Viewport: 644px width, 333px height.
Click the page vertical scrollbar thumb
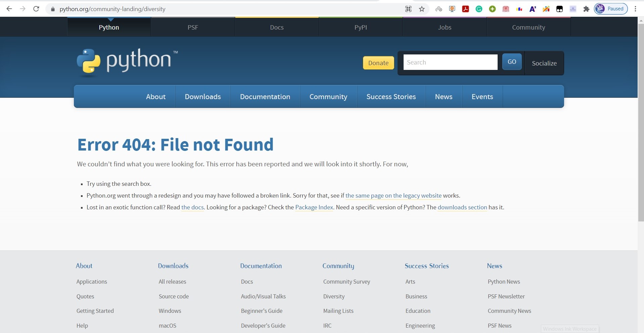[x=641, y=123]
